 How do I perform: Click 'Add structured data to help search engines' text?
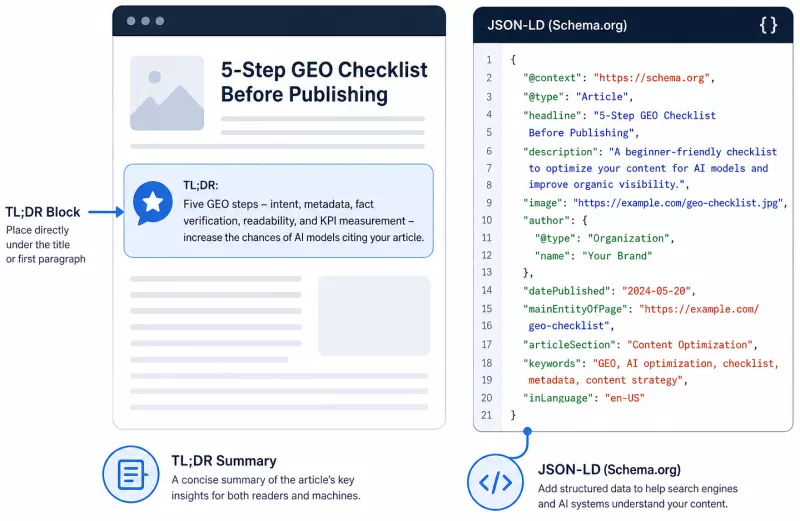(638, 488)
